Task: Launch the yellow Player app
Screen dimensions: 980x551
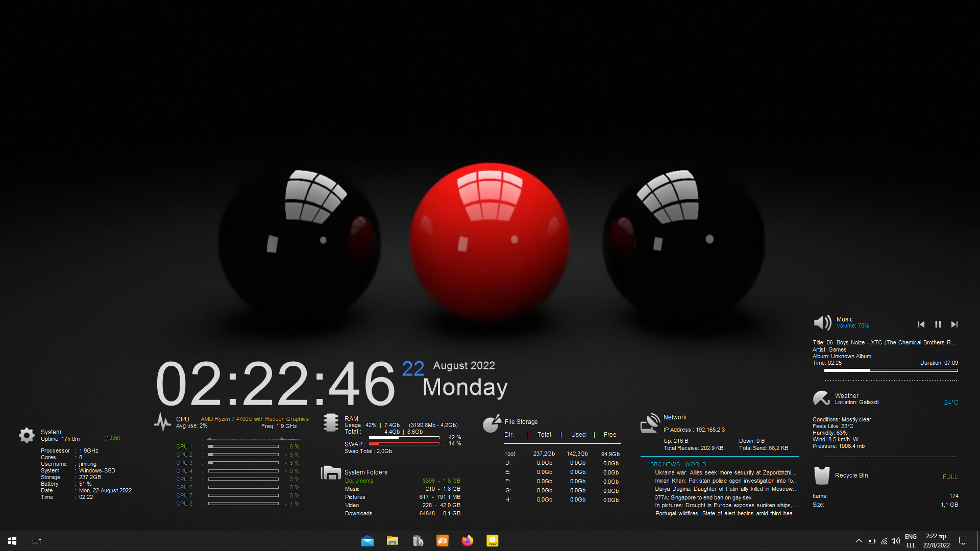Action: [493, 541]
